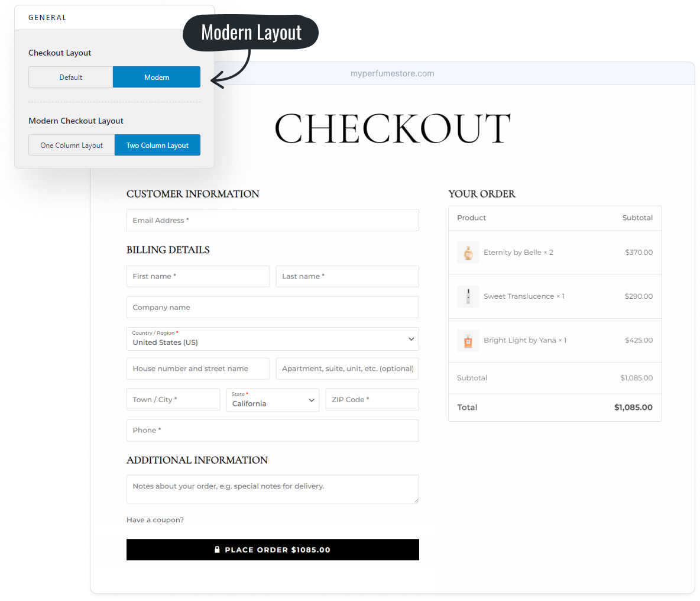Click the $290.00 subtotal value

[639, 296]
